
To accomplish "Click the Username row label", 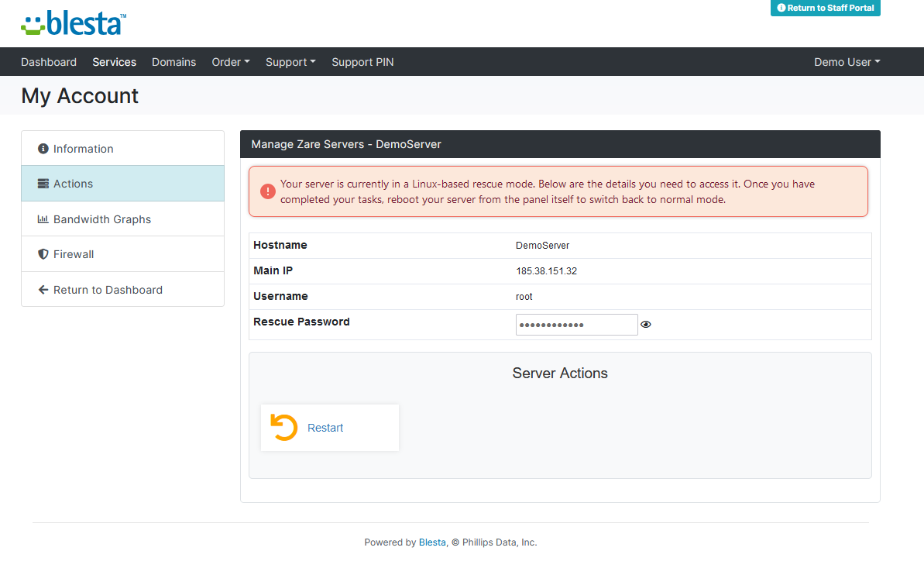I will click(280, 296).
